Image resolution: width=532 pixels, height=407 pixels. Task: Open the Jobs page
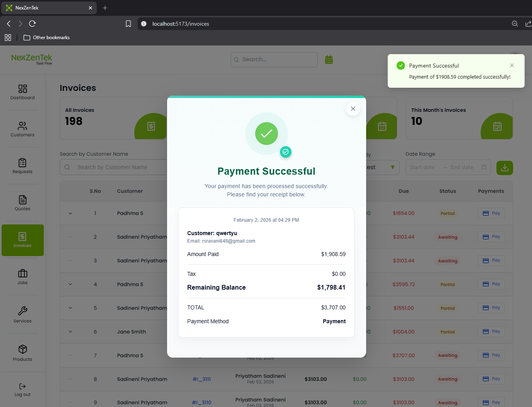(23, 277)
